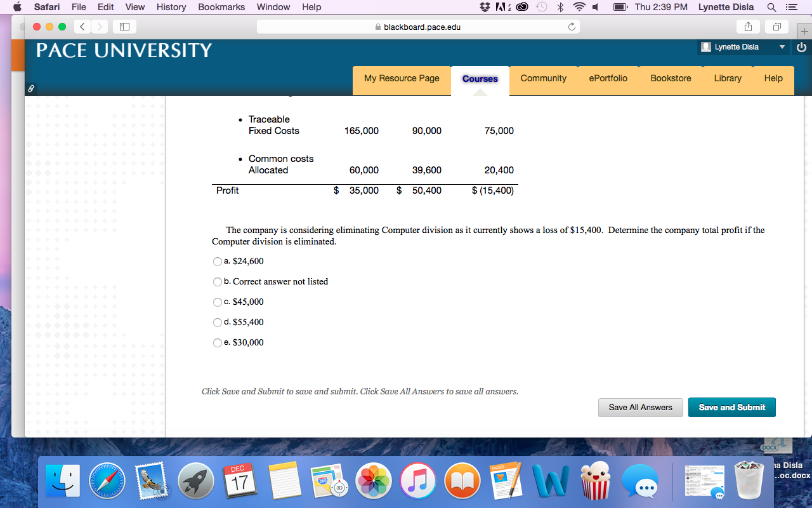Click Time Machine menu bar icon

click(x=542, y=7)
